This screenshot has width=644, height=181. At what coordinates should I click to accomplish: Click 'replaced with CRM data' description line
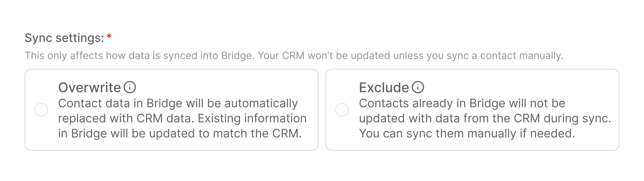(x=182, y=118)
